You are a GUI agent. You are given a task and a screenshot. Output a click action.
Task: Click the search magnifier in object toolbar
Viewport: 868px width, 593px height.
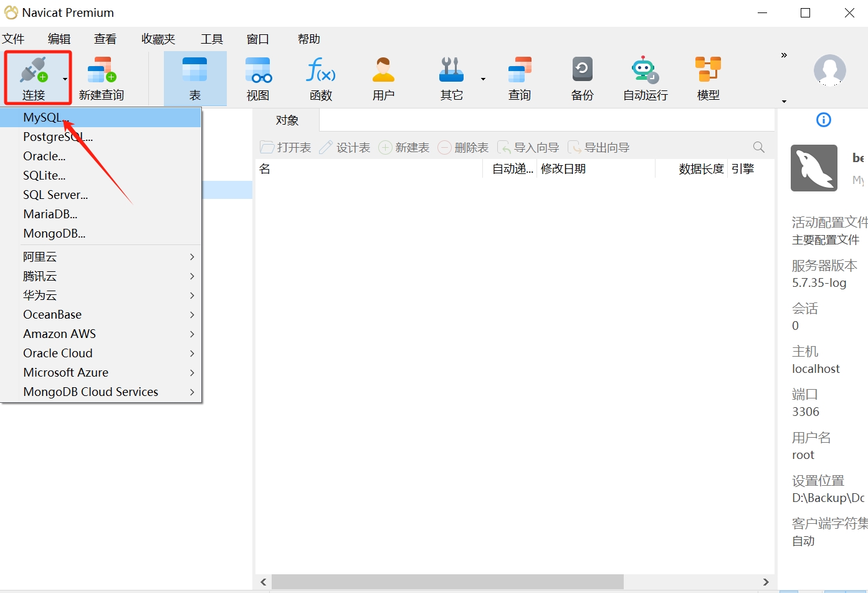[x=758, y=147]
